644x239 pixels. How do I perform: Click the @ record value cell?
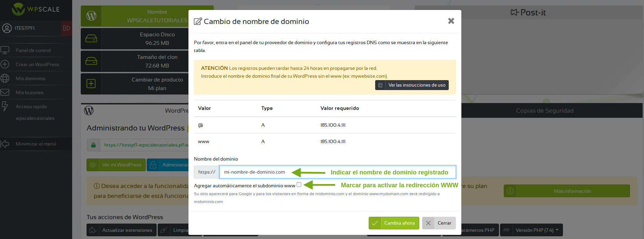tap(200, 125)
